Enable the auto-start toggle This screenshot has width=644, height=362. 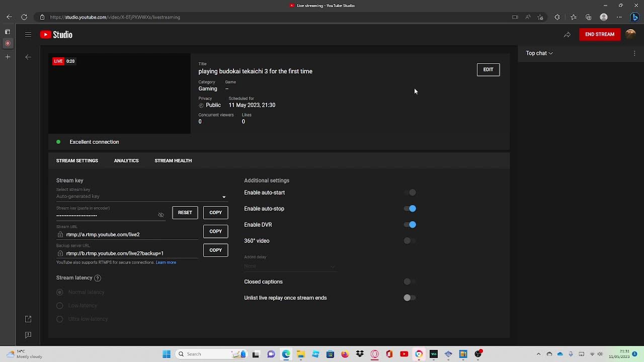click(410, 193)
